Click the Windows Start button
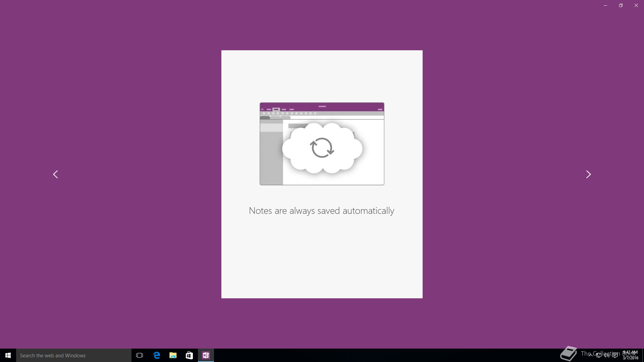644x362 pixels. [x=8, y=355]
